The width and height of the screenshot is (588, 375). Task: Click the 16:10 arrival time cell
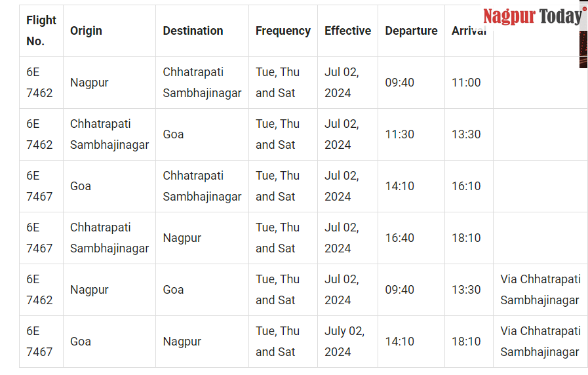point(466,186)
